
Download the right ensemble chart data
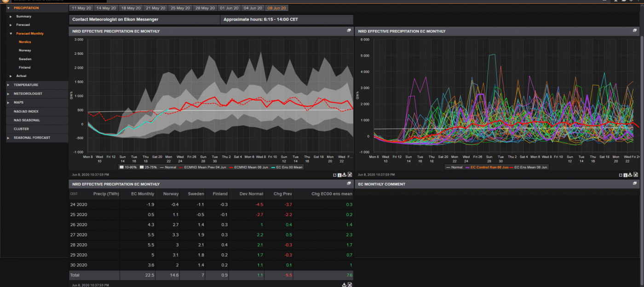(631, 175)
